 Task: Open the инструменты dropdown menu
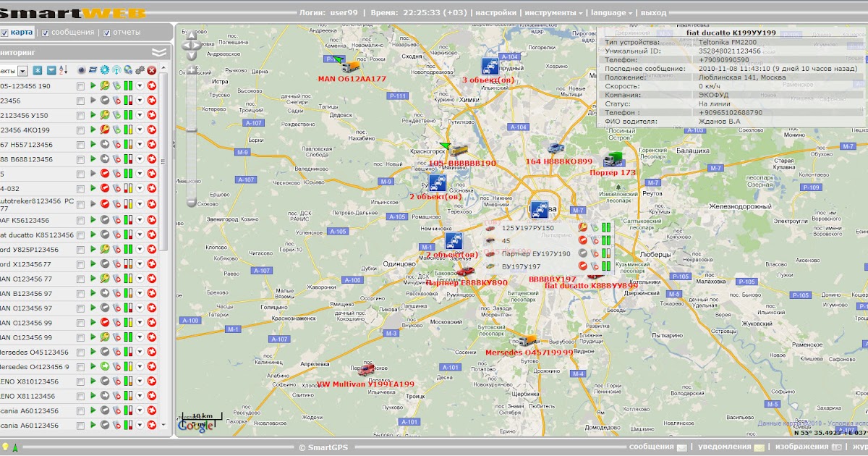pyautogui.click(x=554, y=12)
